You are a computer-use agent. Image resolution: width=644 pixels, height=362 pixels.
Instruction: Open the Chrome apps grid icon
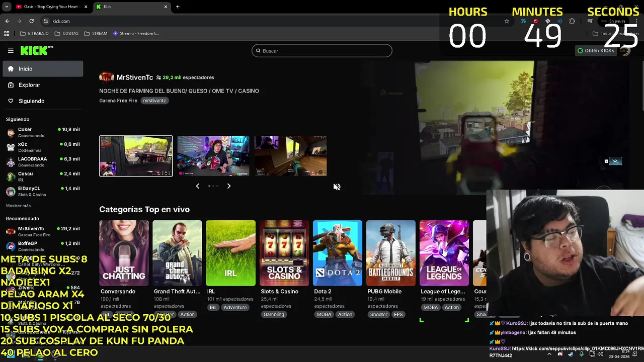7,33
